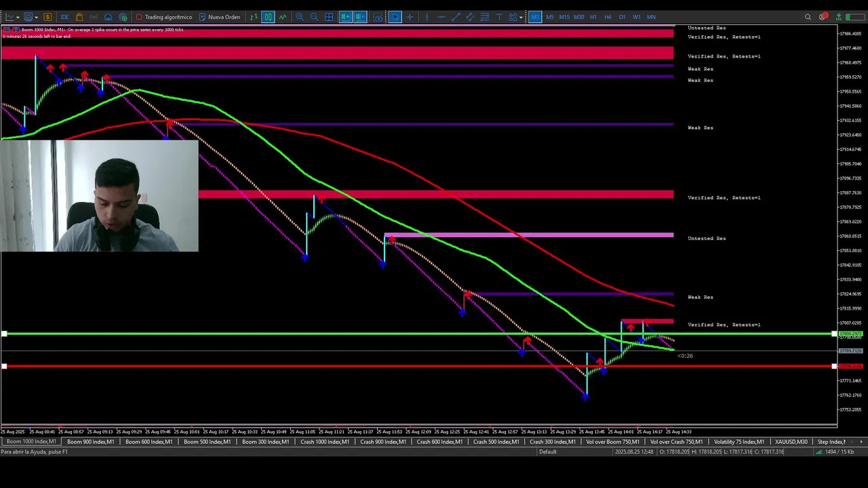Select the red horizontal line handle
Image resolution: width=868 pixels, height=488 pixels.
point(4,366)
